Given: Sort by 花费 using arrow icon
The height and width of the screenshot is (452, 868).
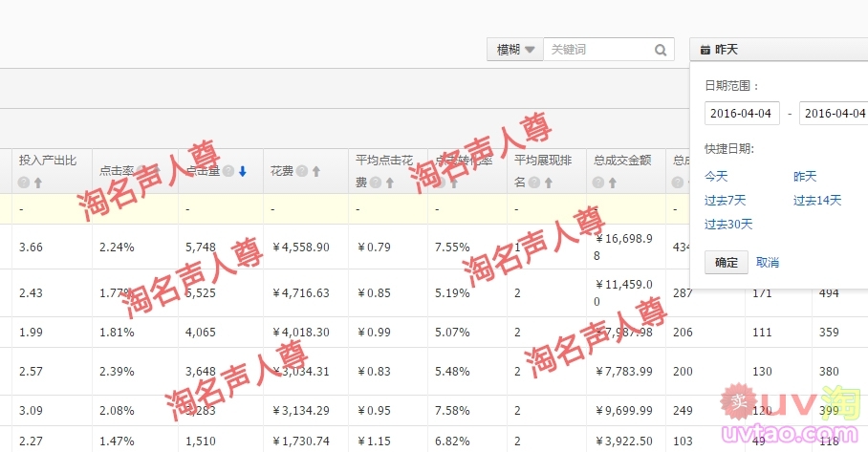Looking at the screenshot, I should click(x=315, y=172).
